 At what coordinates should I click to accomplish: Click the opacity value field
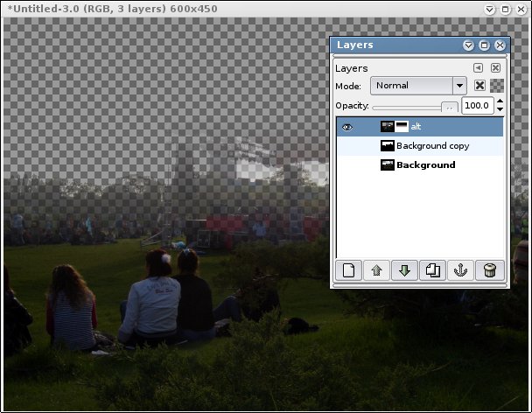477,106
